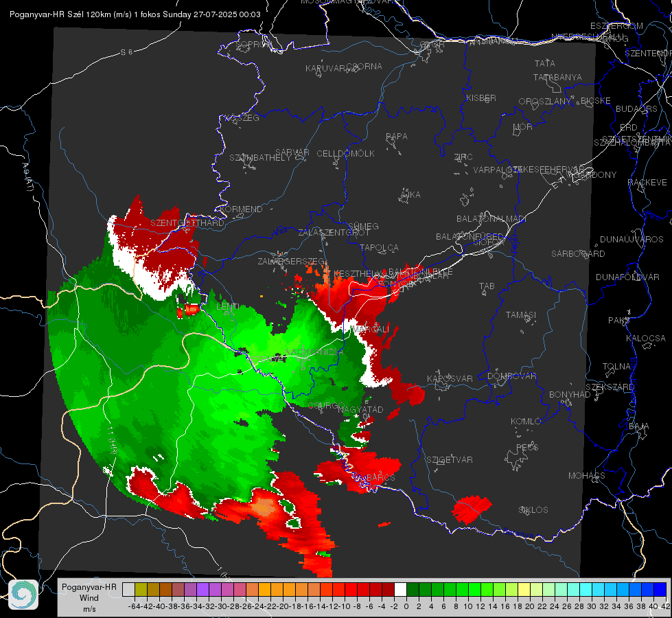Image resolution: width=672 pixels, height=618 pixels.
Task: Select the LENTI label
Action: point(228,307)
